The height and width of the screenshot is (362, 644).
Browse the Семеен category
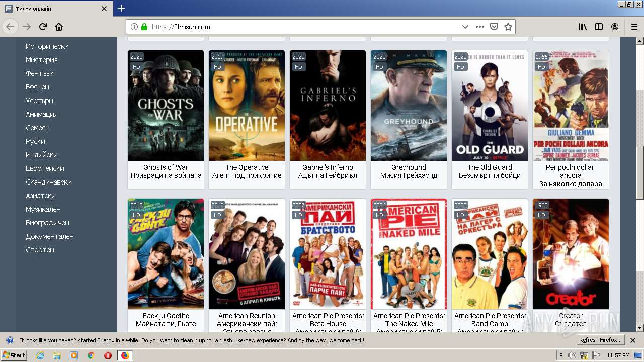click(38, 128)
